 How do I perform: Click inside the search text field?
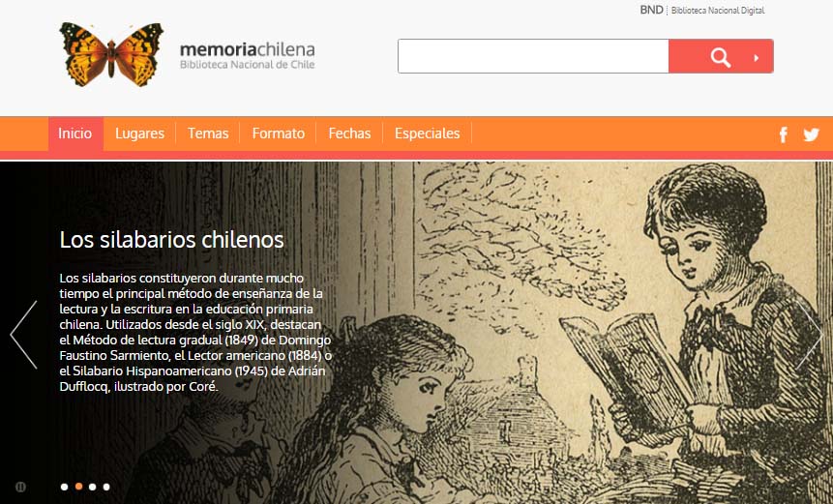[533, 56]
